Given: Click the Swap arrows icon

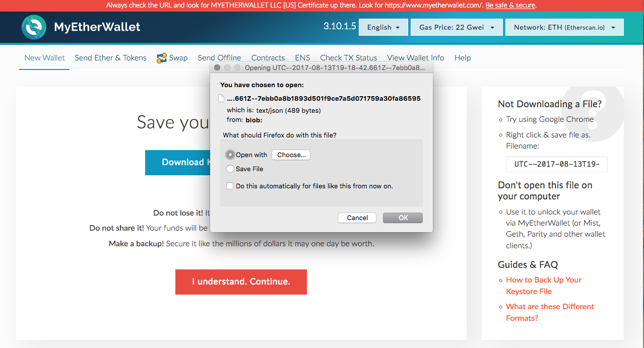Looking at the screenshot, I should pos(161,58).
